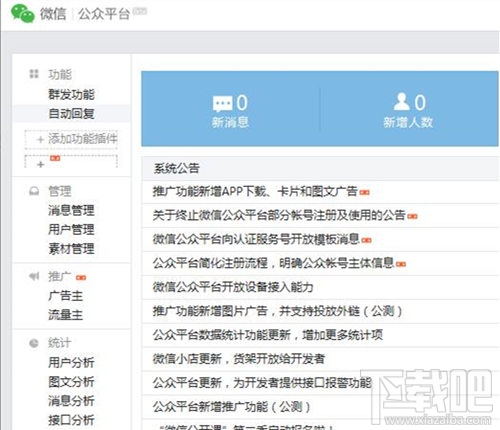
Task: Click the 管理 section heading
Action: pos(60,191)
